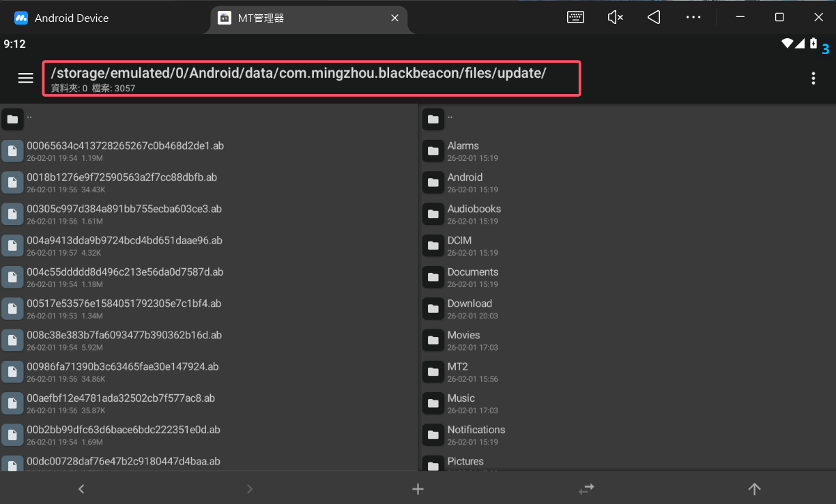
Task: Select file 0018b1276e9f72590563a2f7cc88dbfb.ab
Action: (208, 182)
